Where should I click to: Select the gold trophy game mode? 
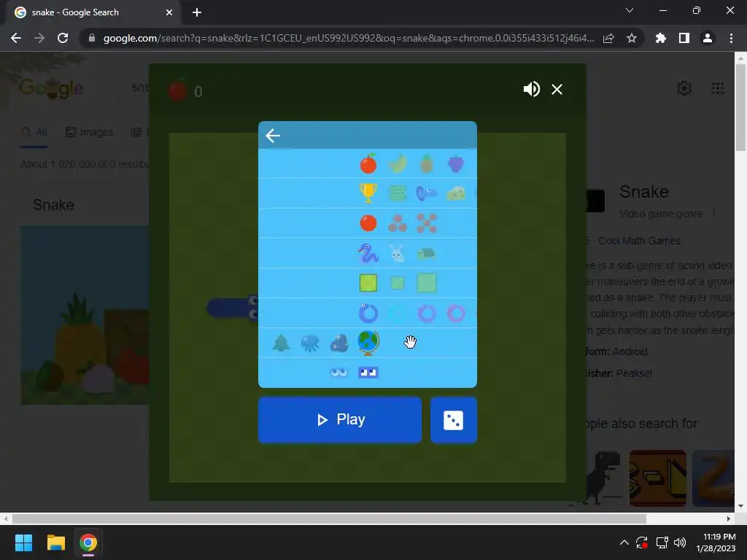368,193
